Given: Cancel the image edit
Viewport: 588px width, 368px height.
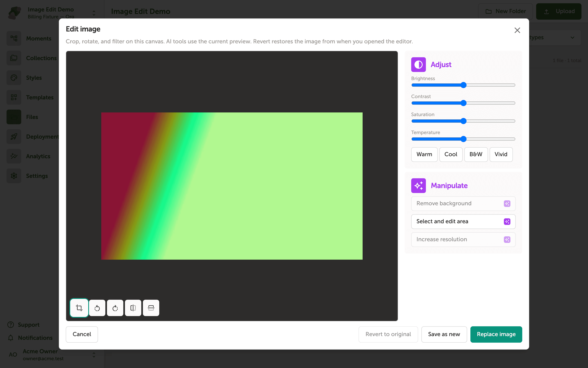Looking at the screenshot, I should 82,334.
